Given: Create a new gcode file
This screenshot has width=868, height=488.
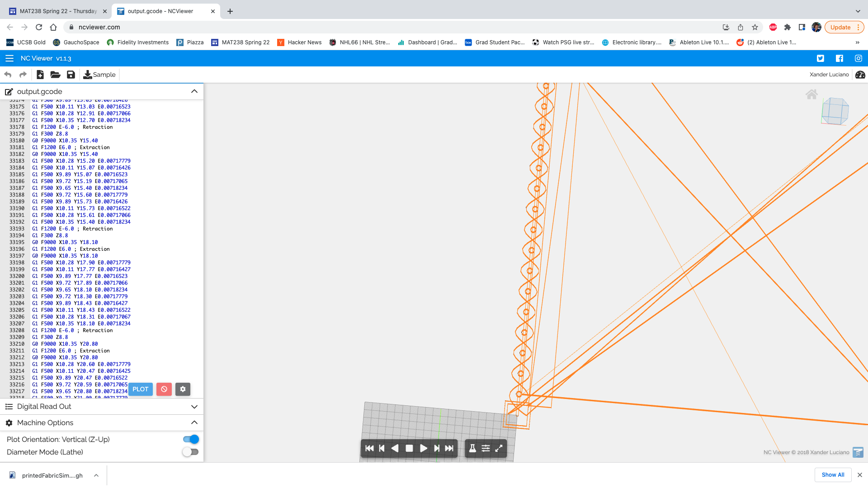Looking at the screenshot, I should pyautogui.click(x=40, y=75).
